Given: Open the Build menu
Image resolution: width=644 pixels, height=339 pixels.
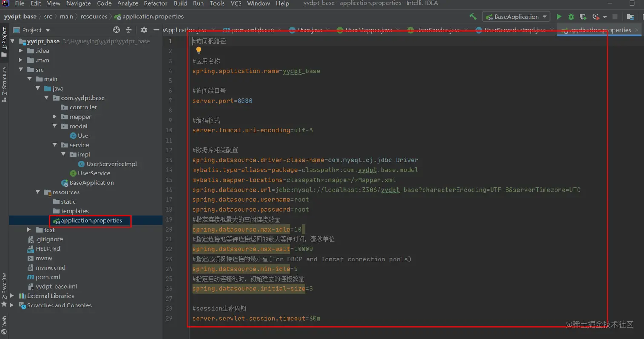Looking at the screenshot, I should [181, 3].
